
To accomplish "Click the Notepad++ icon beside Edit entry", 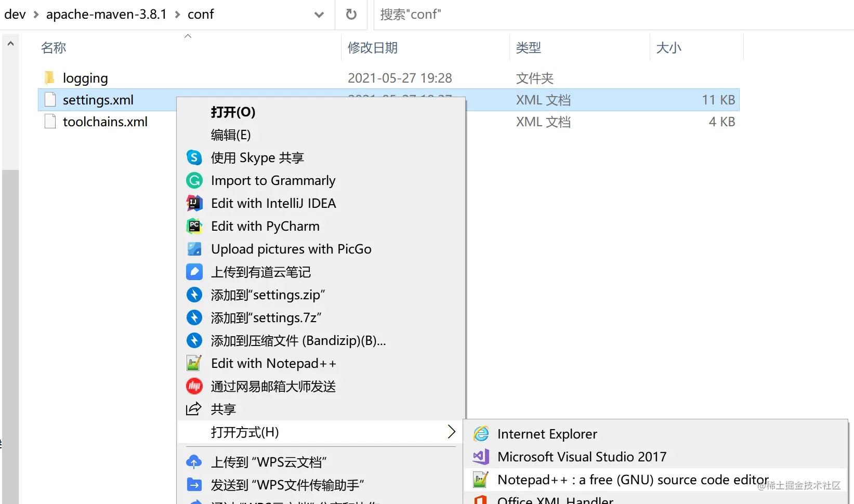I will coord(194,363).
